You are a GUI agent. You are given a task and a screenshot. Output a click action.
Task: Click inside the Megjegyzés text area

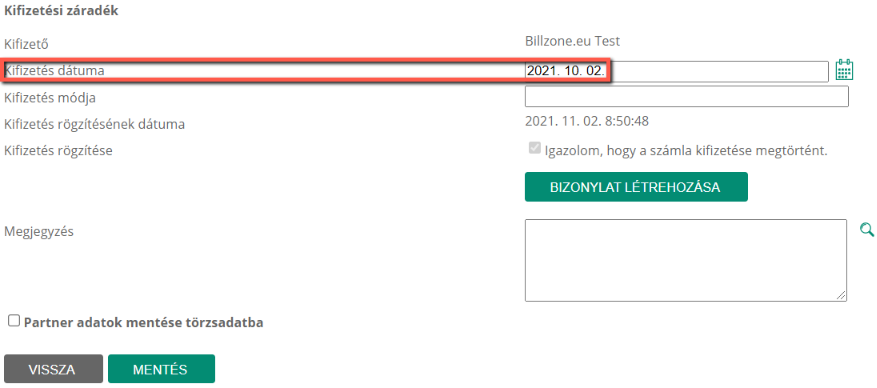[685, 260]
